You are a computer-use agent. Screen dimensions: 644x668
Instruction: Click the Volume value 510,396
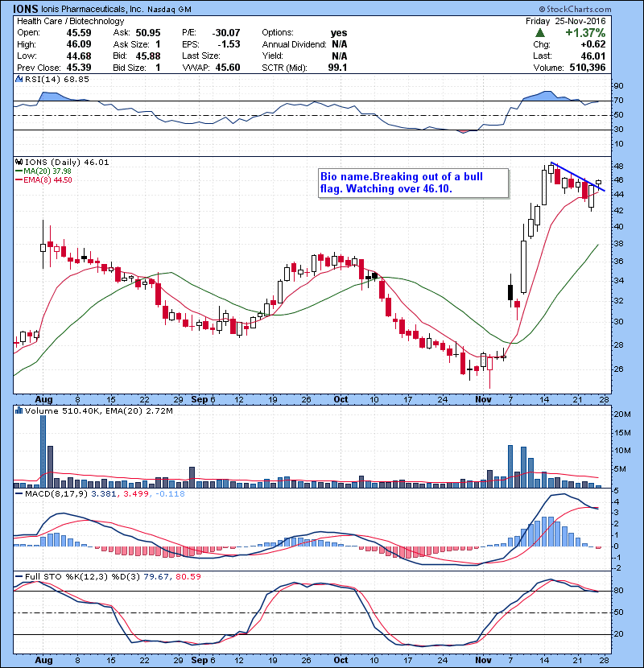(x=588, y=68)
